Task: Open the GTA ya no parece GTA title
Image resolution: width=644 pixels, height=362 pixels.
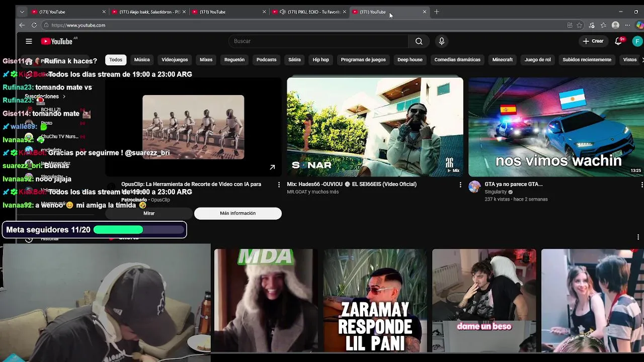Action: point(513,185)
